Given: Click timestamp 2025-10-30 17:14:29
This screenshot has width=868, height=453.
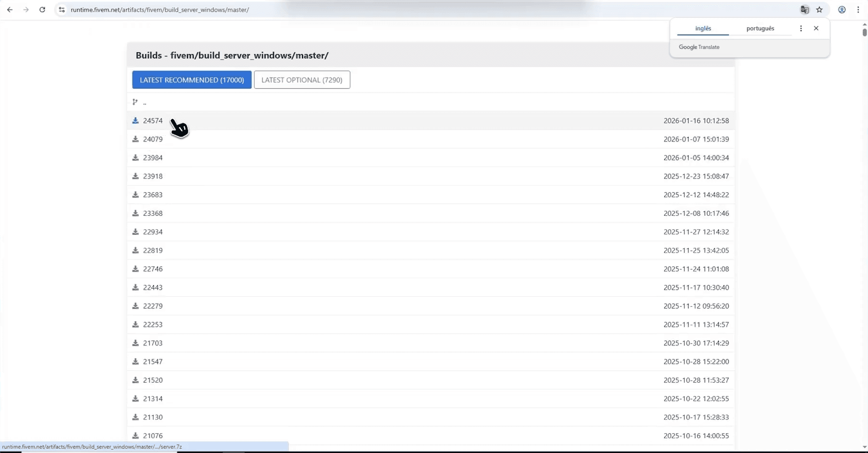Looking at the screenshot, I should pyautogui.click(x=696, y=343).
